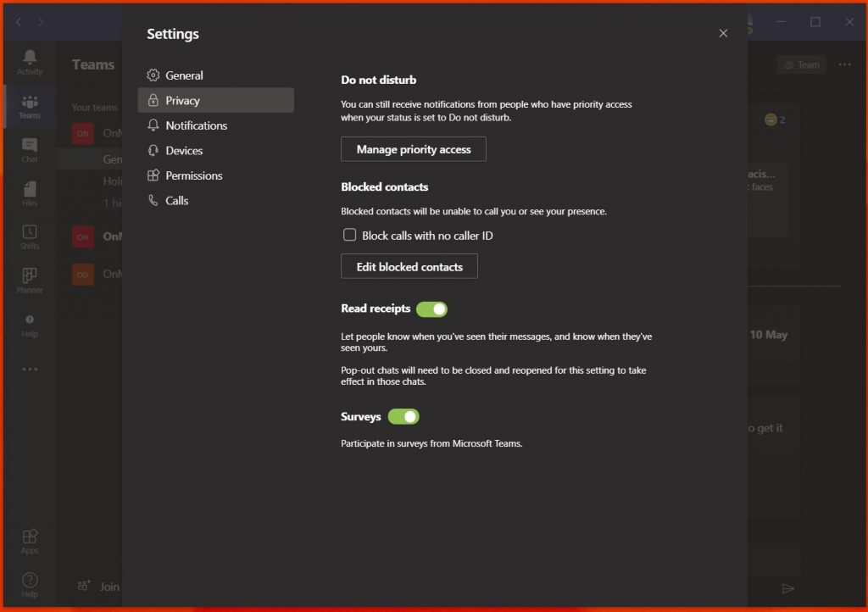Click the General gear icon

pyautogui.click(x=153, y=75)
